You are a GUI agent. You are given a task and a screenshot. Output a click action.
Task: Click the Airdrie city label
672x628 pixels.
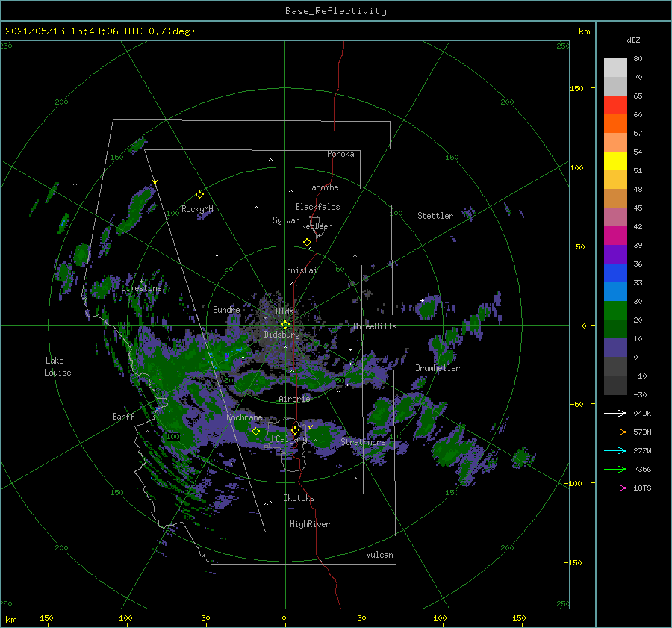294,399
